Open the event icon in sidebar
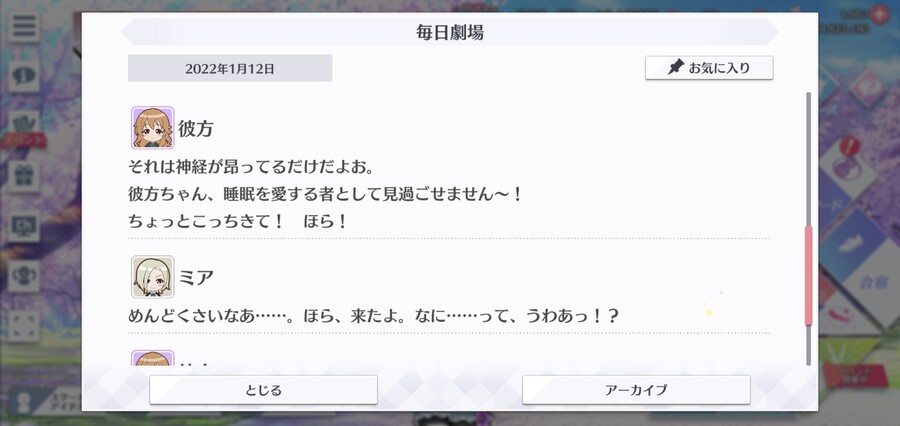The width and height of the screenshot is (900, 426). point(24,129)
